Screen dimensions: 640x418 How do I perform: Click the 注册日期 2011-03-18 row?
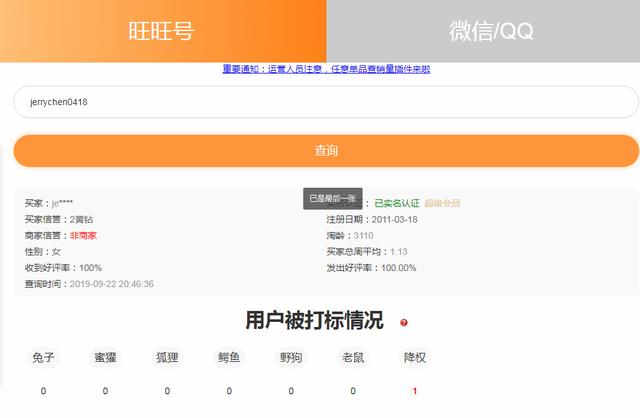tap(372, 220)
